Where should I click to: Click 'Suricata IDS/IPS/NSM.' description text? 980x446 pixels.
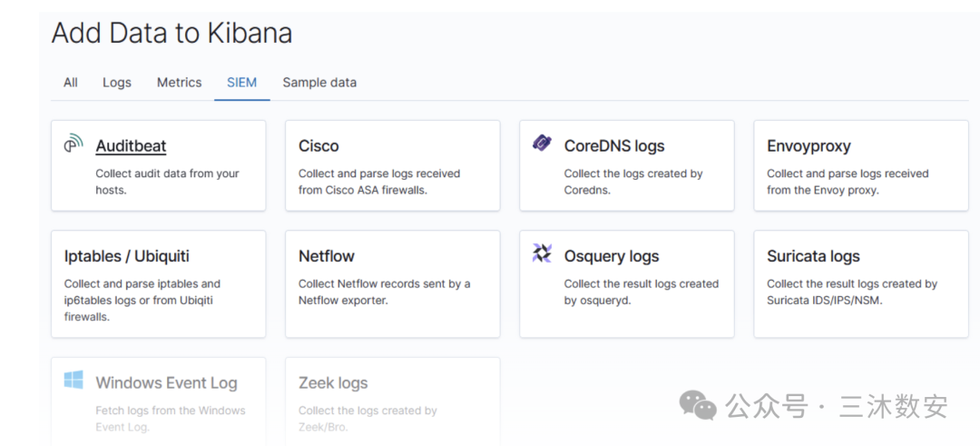point(824,301)
